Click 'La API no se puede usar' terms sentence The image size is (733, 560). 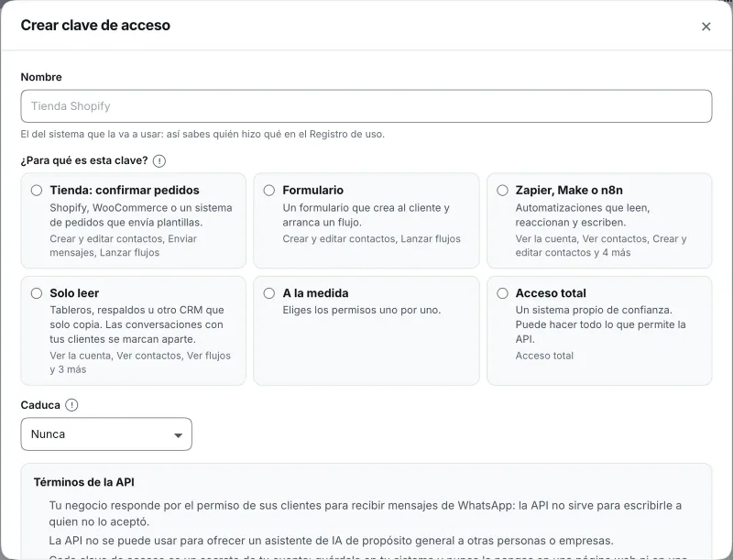(x=331, y=541)
